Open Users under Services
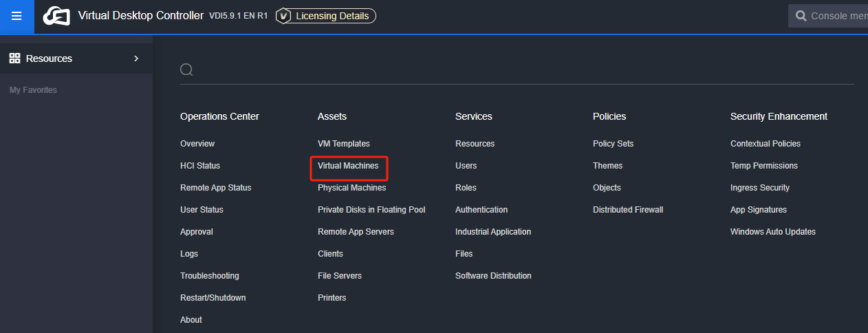 466,166
